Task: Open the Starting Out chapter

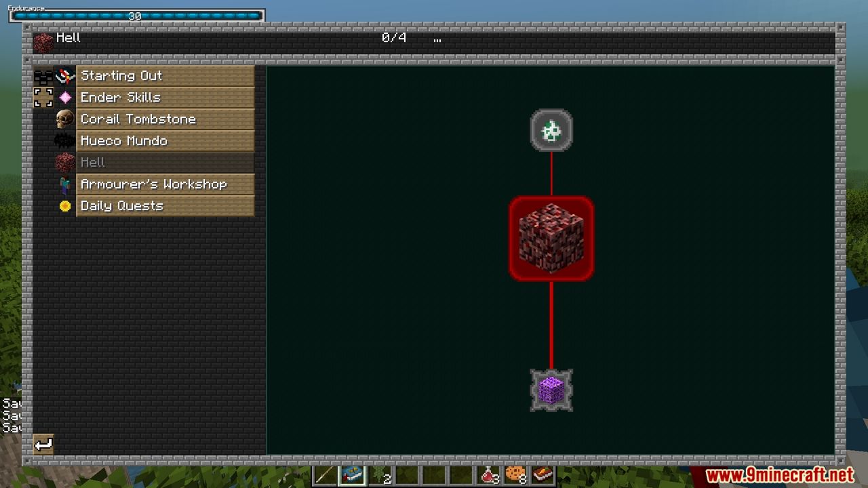Action: point(165,76)
